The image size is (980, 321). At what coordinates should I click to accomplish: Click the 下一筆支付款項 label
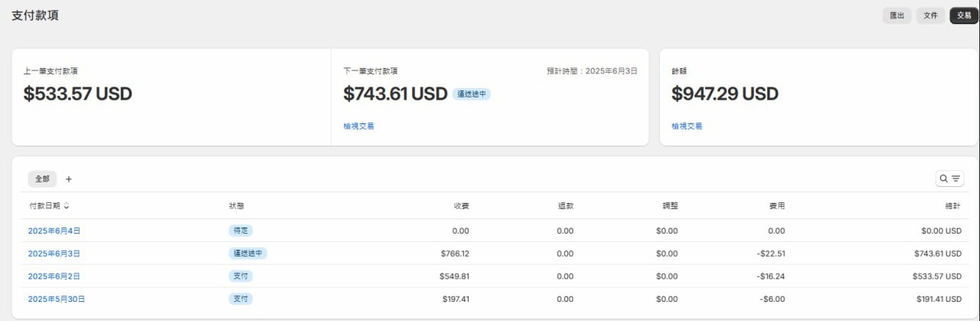(371, 70)
